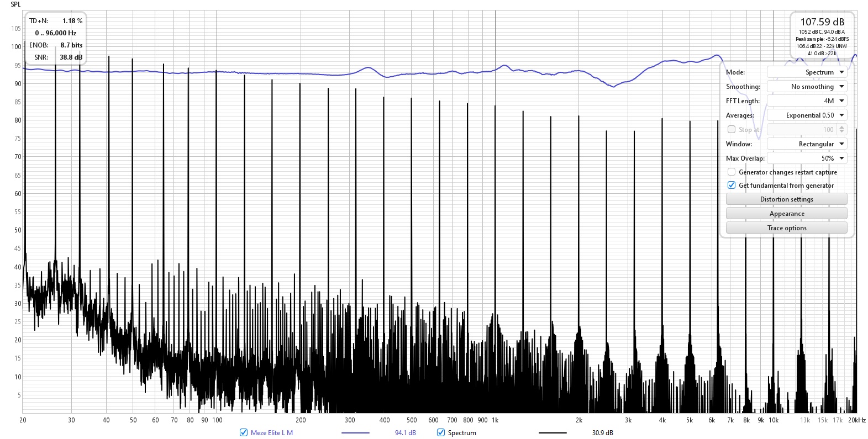This screenshot has width=868, height=439.
Task: Click the 200 frequency axis label
Action: [x=301, y=420]
